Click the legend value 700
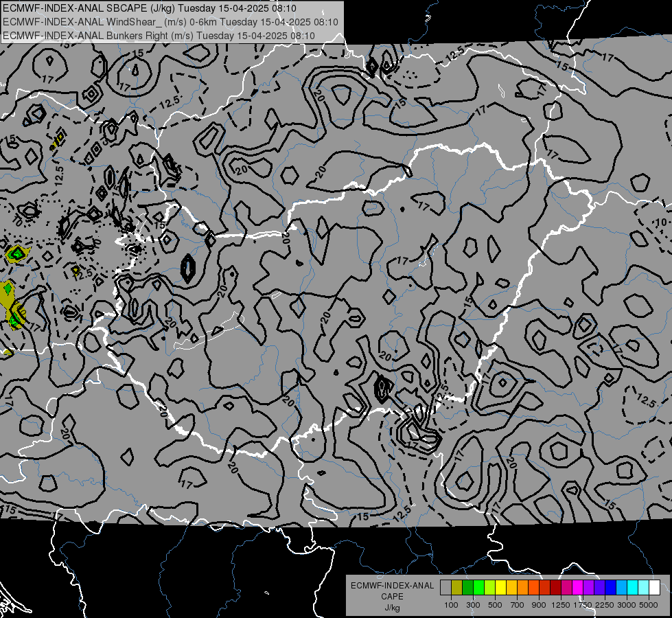Viewport: 672px width, 618px height. tap(518, 605)
